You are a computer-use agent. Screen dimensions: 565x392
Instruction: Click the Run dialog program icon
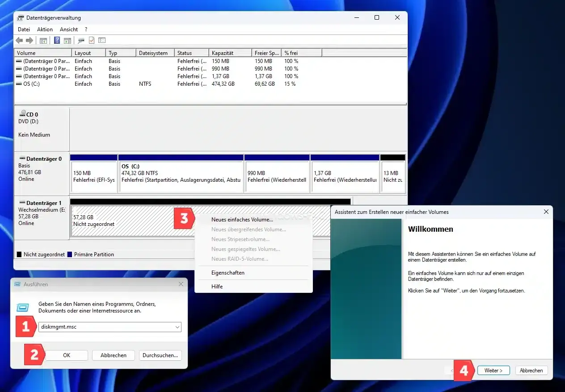coord(23,308)
